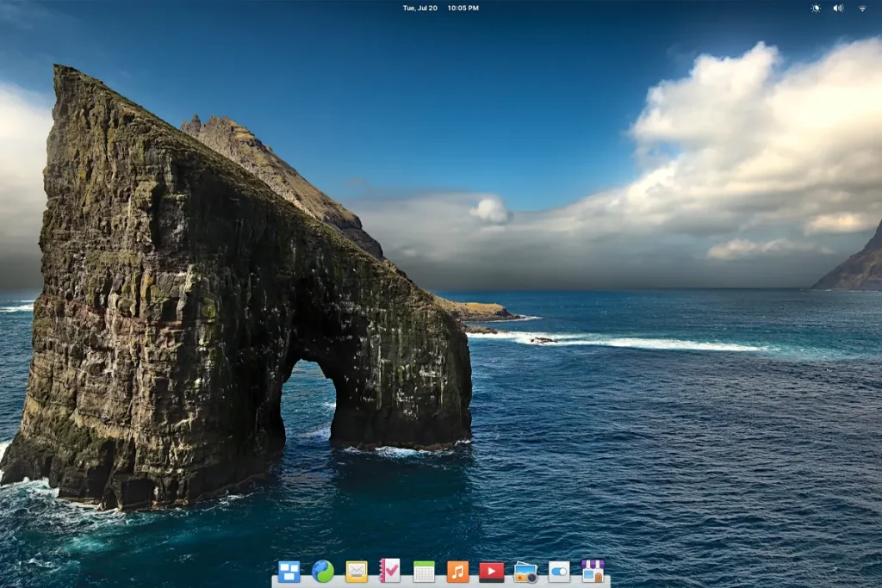882x588 pixels.
Task: Click the clock showing 10:05 PM
Action: [x=463, y=8]
